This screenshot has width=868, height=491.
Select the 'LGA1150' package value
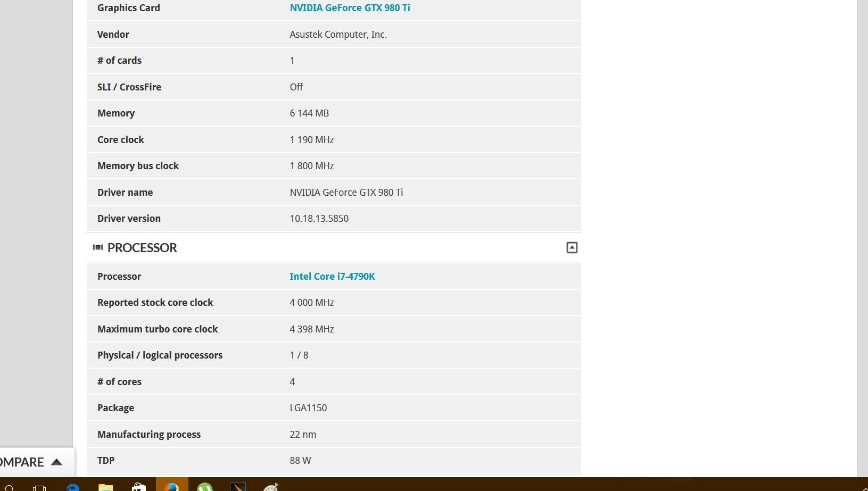coord(308,408)
